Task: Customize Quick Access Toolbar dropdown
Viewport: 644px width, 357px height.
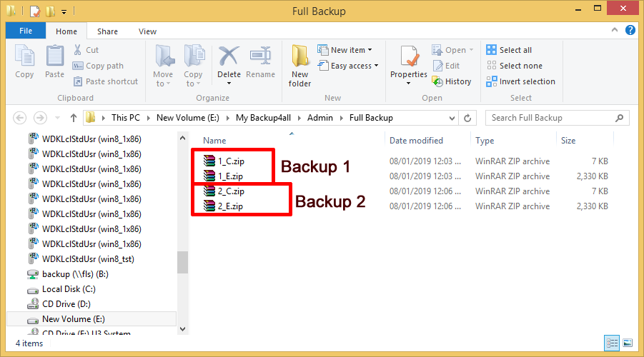Action: [x=64, y=12]
